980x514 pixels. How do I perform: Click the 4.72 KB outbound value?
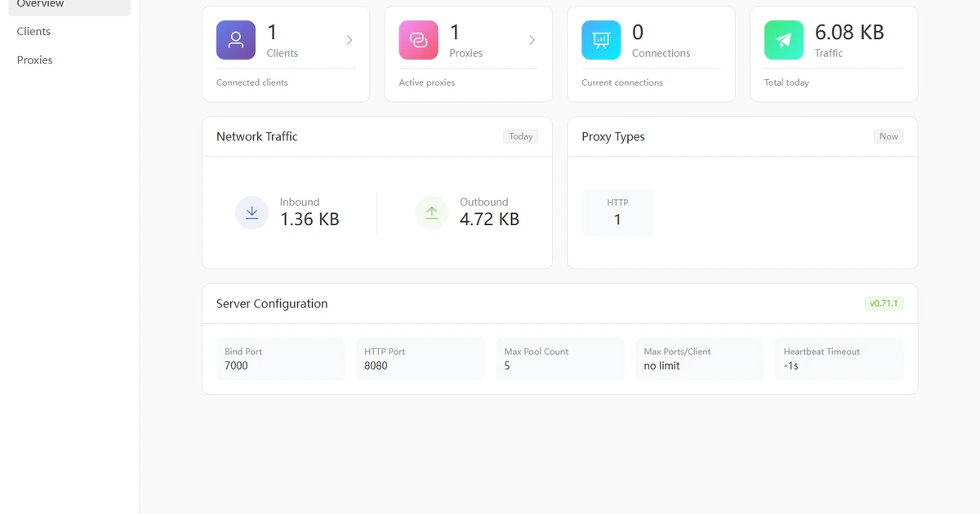tap(489, 219)
